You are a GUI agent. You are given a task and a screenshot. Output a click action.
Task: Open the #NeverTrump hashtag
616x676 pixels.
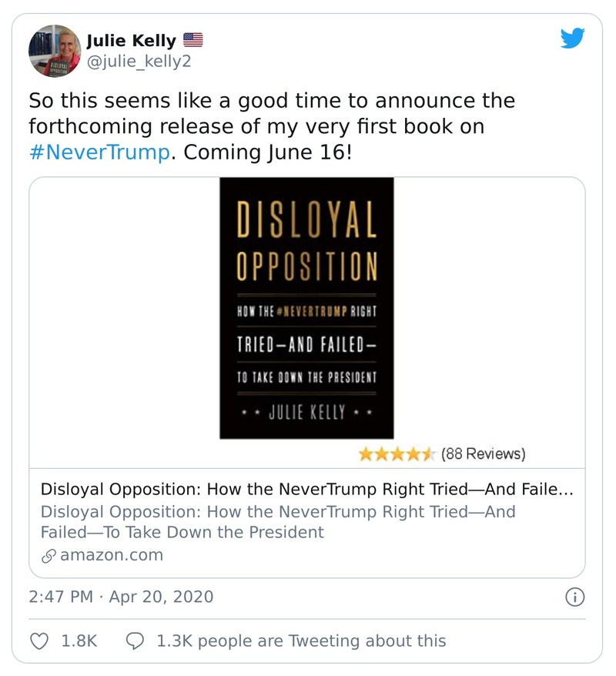(98, 151)
